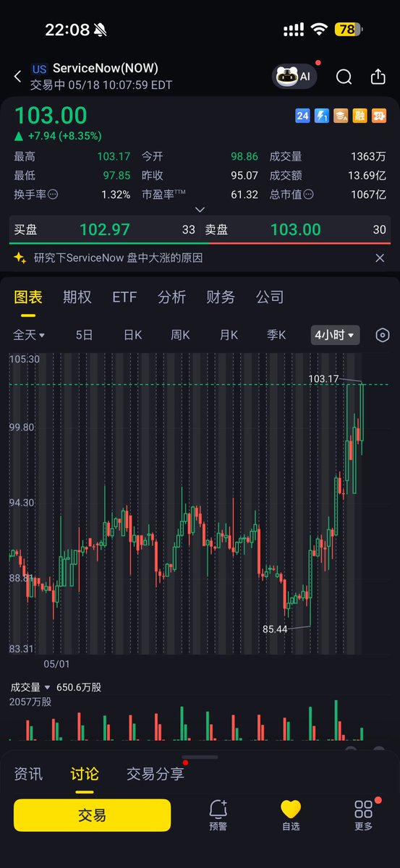
Task: Open chart settings hexagon icon
Action: pos(383,335)
